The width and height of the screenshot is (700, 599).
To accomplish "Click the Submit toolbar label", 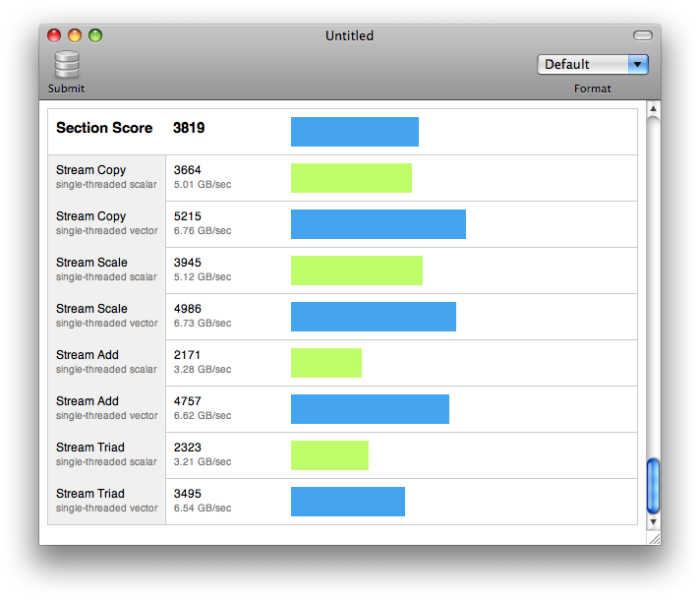I will click(x=67, y=89).
